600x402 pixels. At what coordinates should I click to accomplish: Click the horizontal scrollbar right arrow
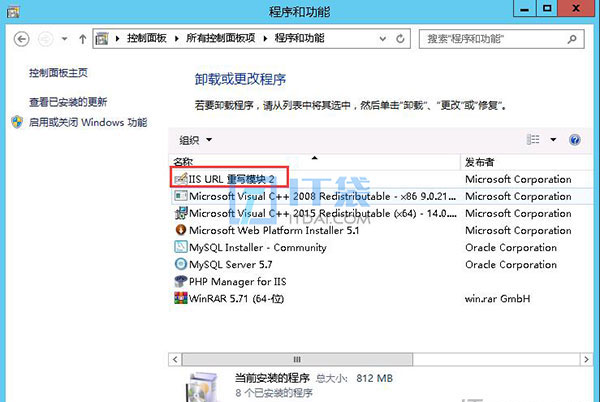click(x=586, y=360)
